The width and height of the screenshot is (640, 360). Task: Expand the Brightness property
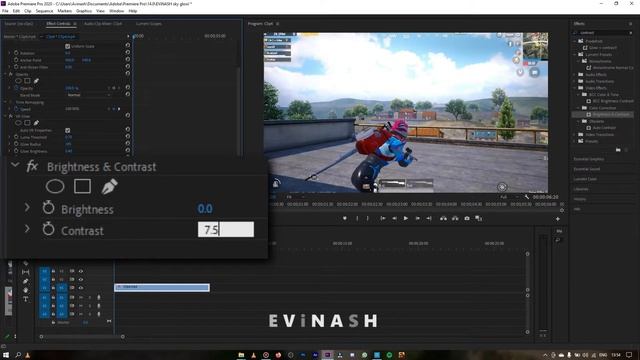pos(27,207)
